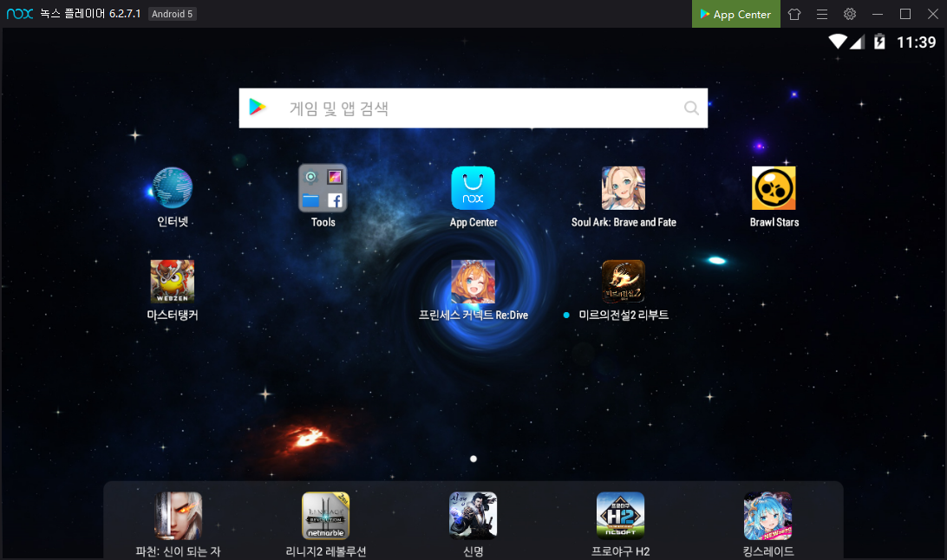Focus the 게임 및 앱 검색 search field
Image resolution: width=947 pixels, height=560 pixels.
[x=473, y=108]
